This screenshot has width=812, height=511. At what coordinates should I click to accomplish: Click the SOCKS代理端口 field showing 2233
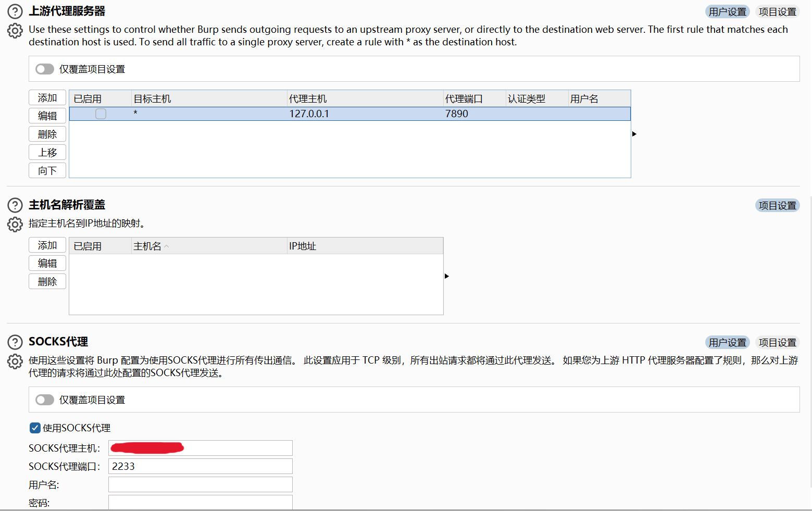pos(200,466)
